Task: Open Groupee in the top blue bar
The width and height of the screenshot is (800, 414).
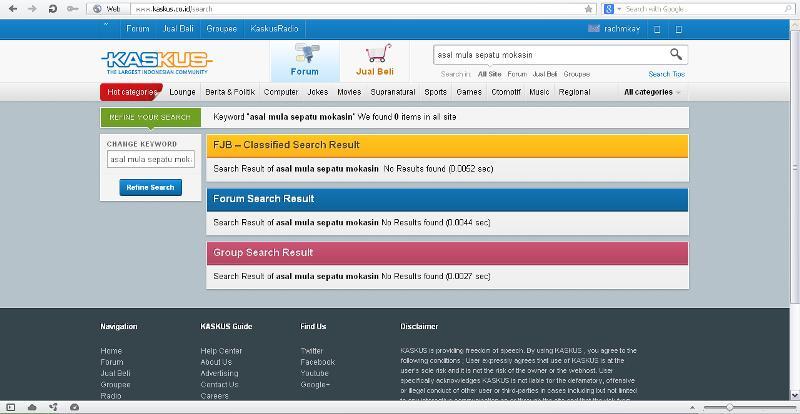Action: point(221,29)
